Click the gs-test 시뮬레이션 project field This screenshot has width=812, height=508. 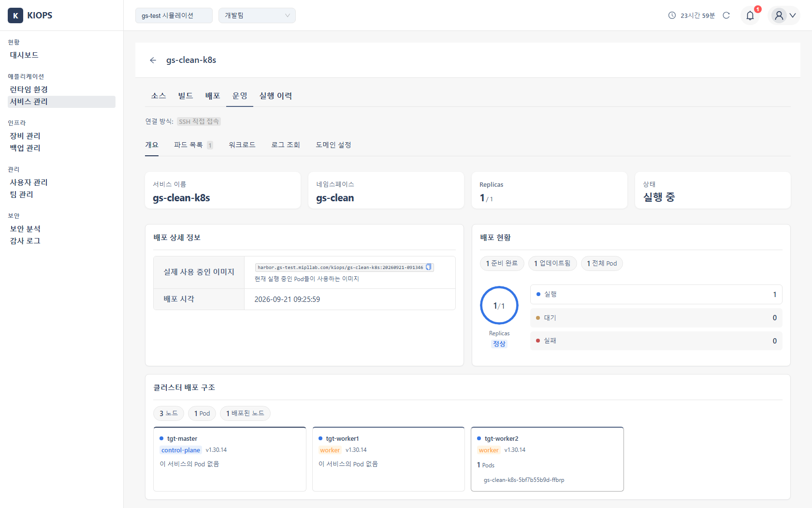[x=174, y=15]
